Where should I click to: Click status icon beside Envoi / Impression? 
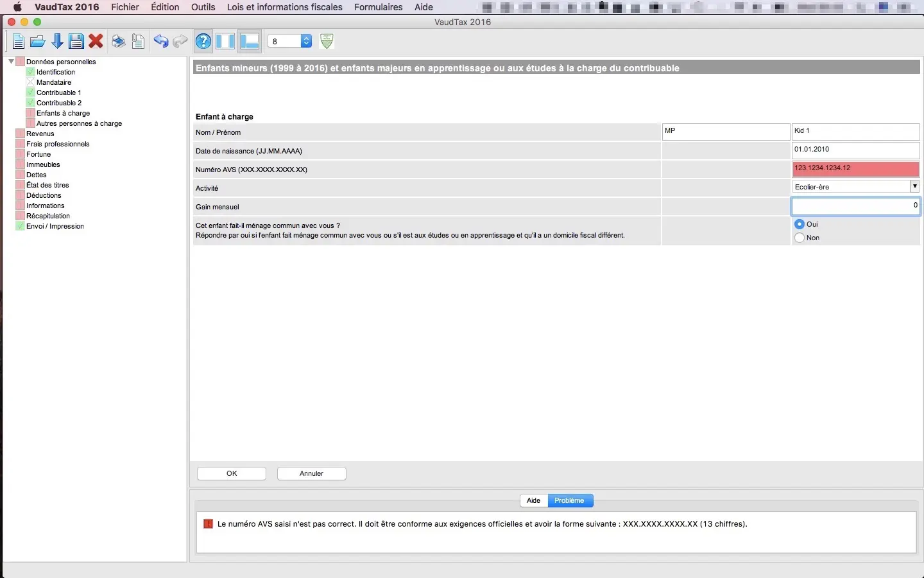pyautogui.click(x=20, y=226)
